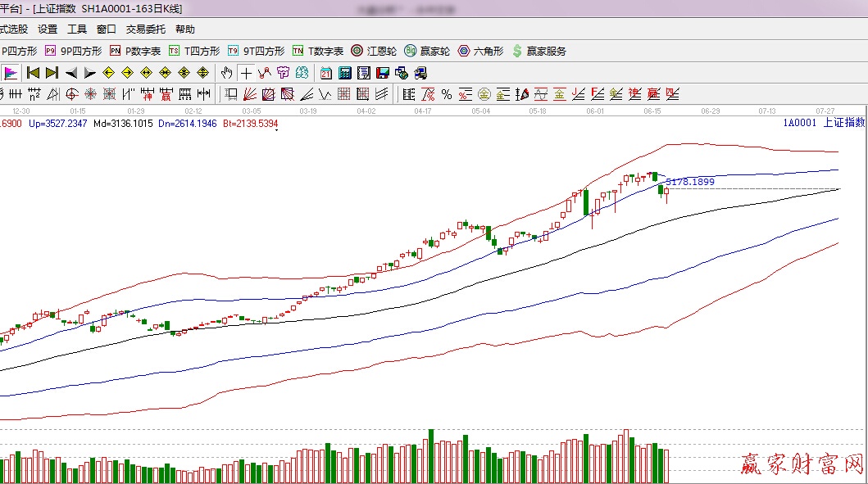Click the calendar date icon
868x484 pixels.
[325, 73]
